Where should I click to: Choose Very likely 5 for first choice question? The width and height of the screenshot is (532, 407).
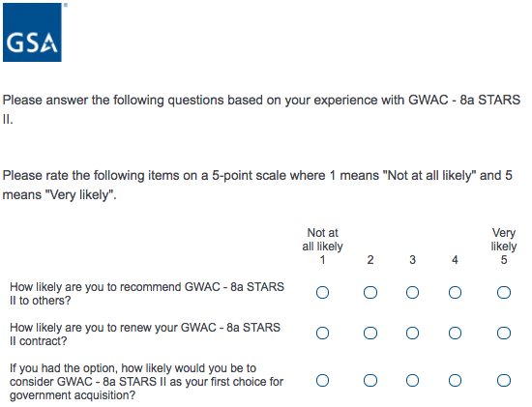tap(504, 381)
